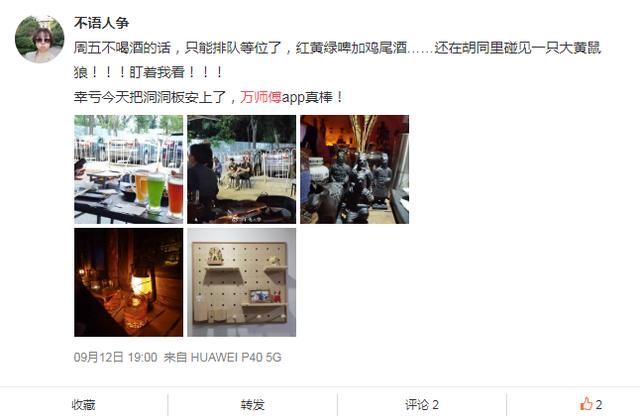
Task: Open username 不语人争 profile
Action: 101,23
